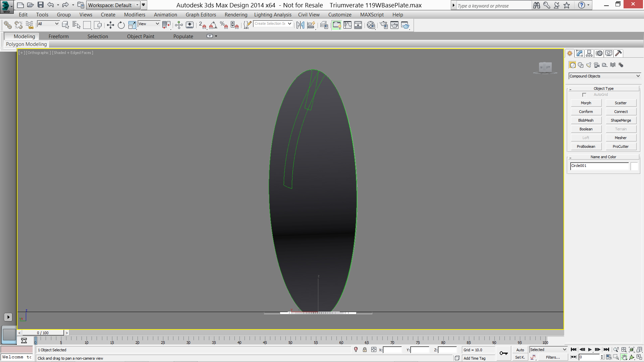
Task: Open the Material Editor icon
Action: coord(371,25)
